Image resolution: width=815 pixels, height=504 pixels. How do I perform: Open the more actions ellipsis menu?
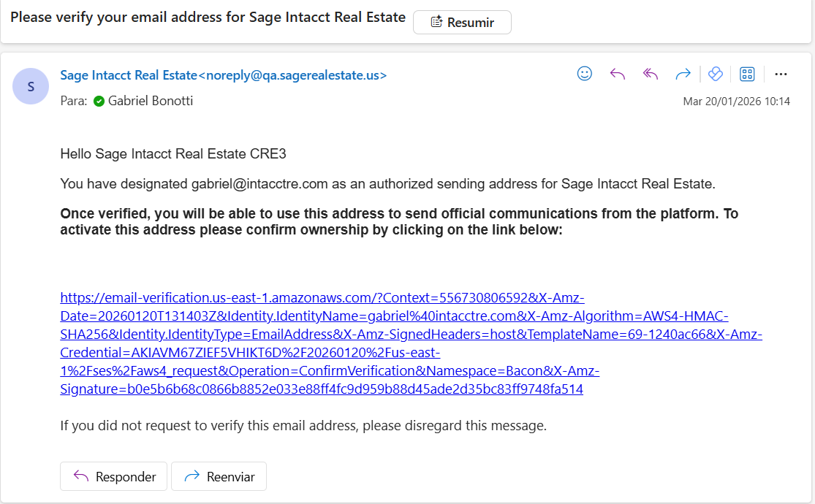[x=781, y=75]
